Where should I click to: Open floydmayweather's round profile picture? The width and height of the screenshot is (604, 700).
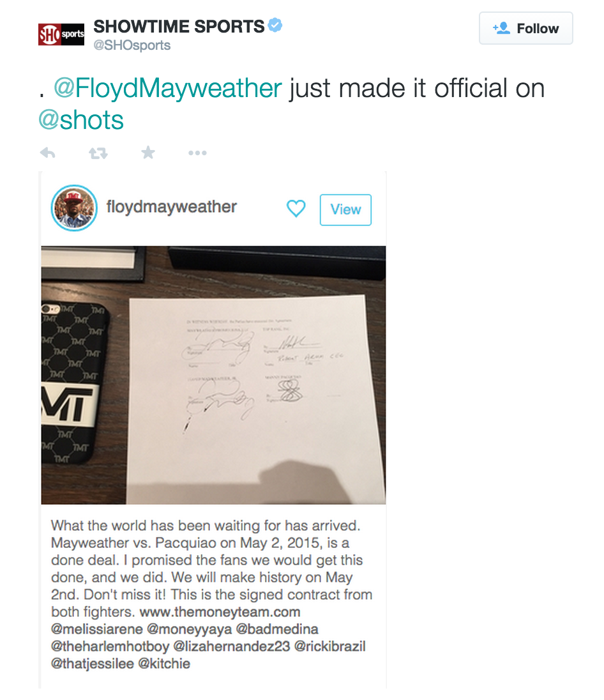(x=74, y=208)
